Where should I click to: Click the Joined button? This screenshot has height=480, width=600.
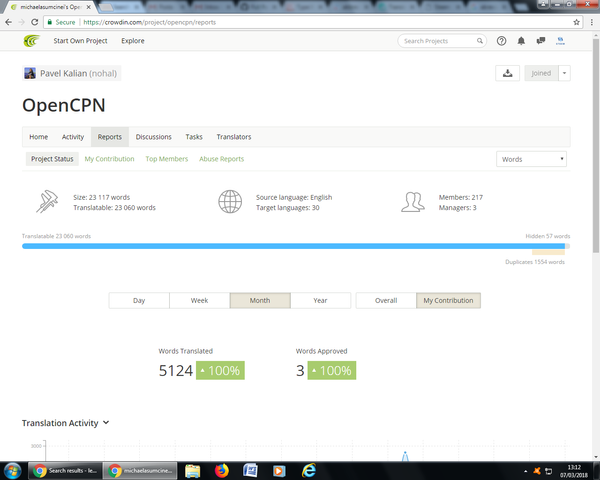click(x=541, y=73)
